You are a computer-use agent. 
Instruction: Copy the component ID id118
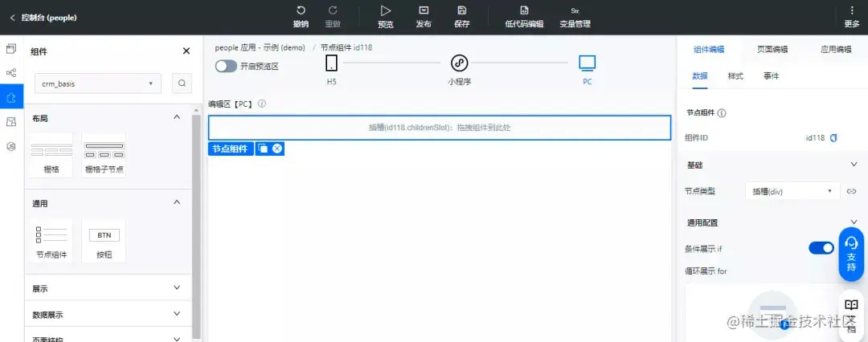point(833,138)
